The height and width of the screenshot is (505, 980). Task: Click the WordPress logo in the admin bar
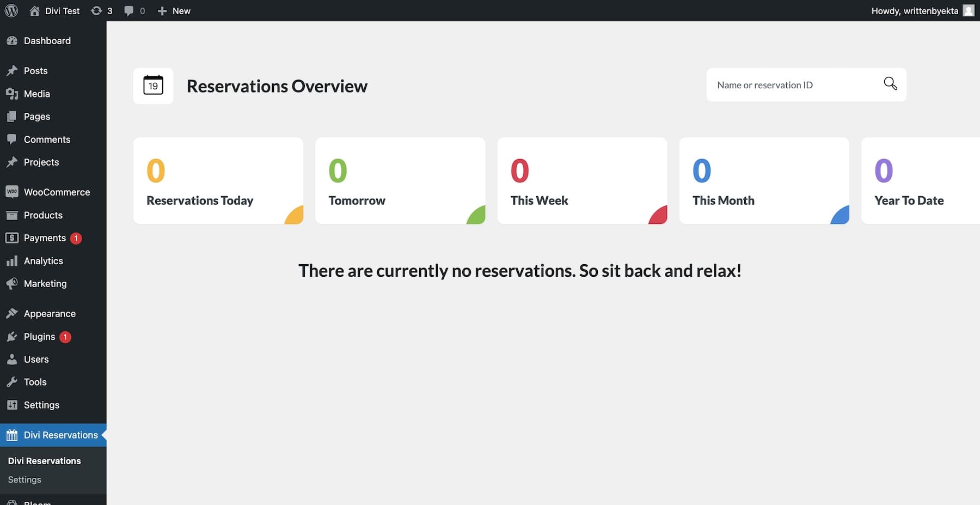click(11, 10)
